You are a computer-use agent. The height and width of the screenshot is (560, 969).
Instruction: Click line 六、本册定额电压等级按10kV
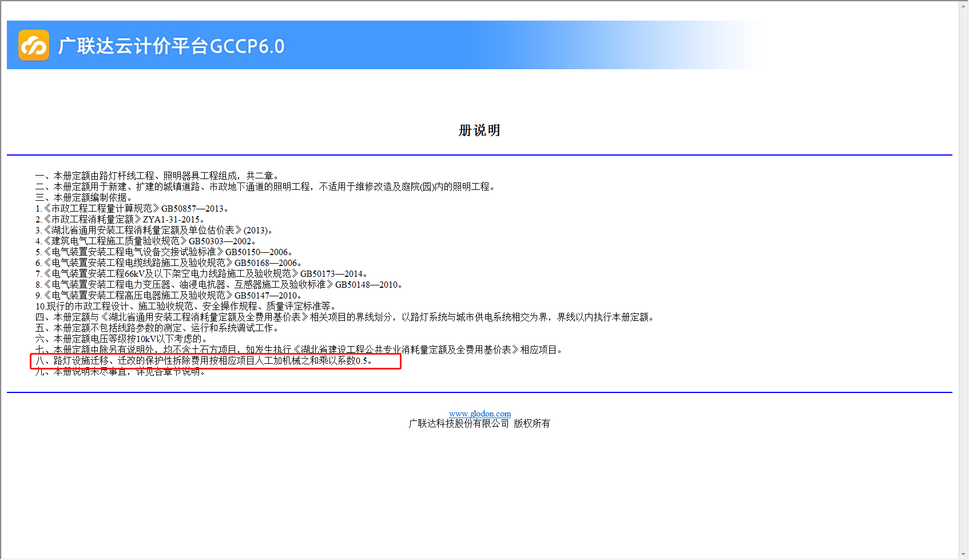pos(122,339)
